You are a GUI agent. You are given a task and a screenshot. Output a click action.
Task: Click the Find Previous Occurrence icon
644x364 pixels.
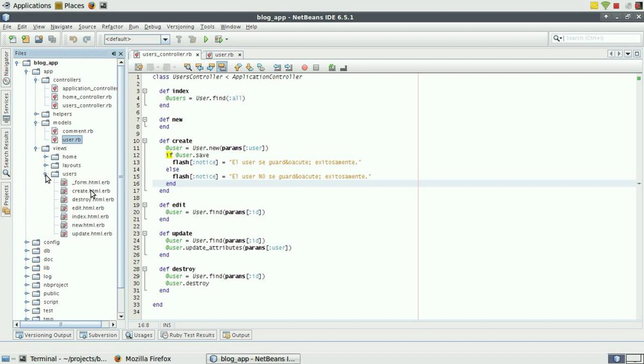pyautogui.click(x=199, y=67)
